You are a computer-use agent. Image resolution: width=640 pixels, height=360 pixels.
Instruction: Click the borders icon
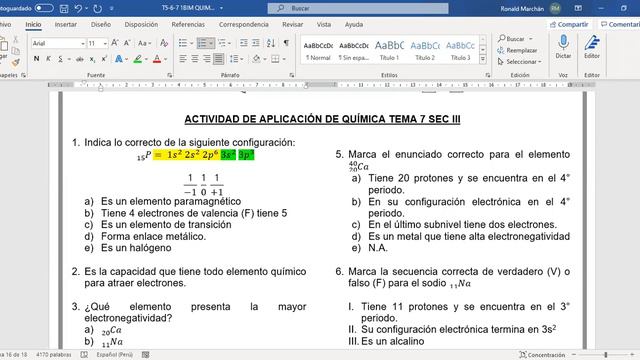pos(276,59)
